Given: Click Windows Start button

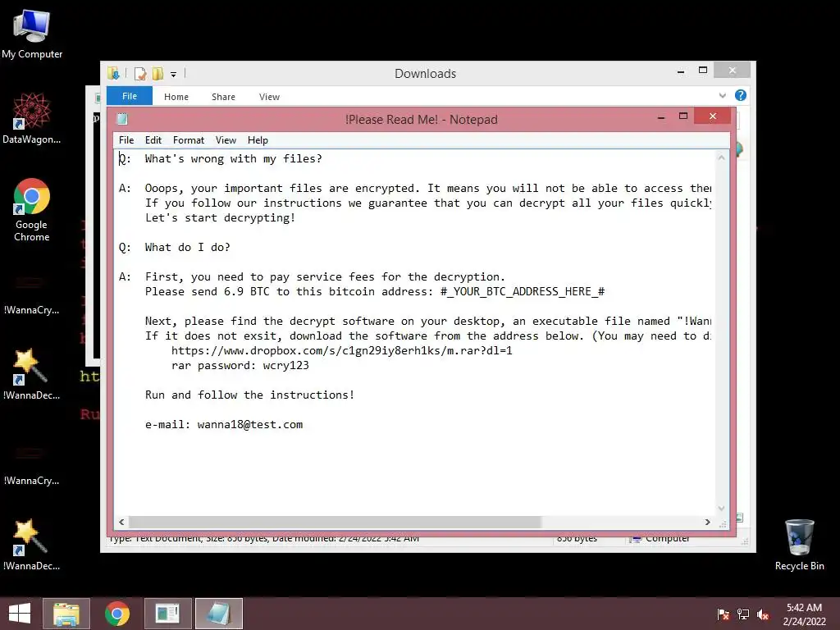Looking at the screenshot, I should [x=20, y=614].
